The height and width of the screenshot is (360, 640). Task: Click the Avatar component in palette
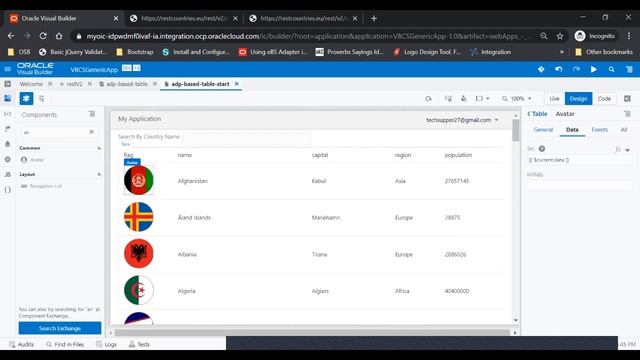click(x=32, y=160)
